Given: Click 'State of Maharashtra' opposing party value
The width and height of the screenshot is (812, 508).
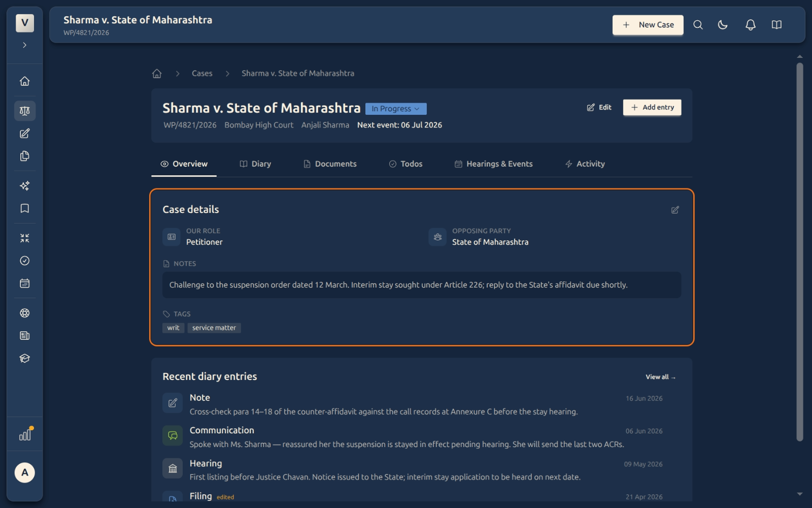Looking at the screenshot, I should [x=490, y=242].
